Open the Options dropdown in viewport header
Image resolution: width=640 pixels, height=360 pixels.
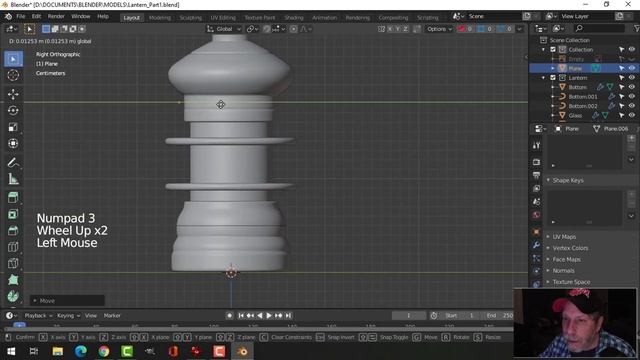coord(439,29)
